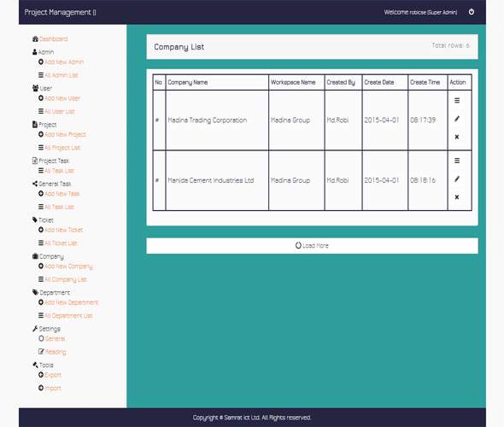Click the User group icon

point(35,88)
